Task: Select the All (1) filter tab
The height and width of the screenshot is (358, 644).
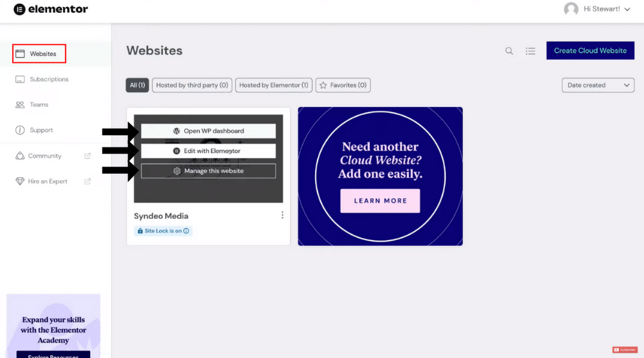Action: (137, 85)
